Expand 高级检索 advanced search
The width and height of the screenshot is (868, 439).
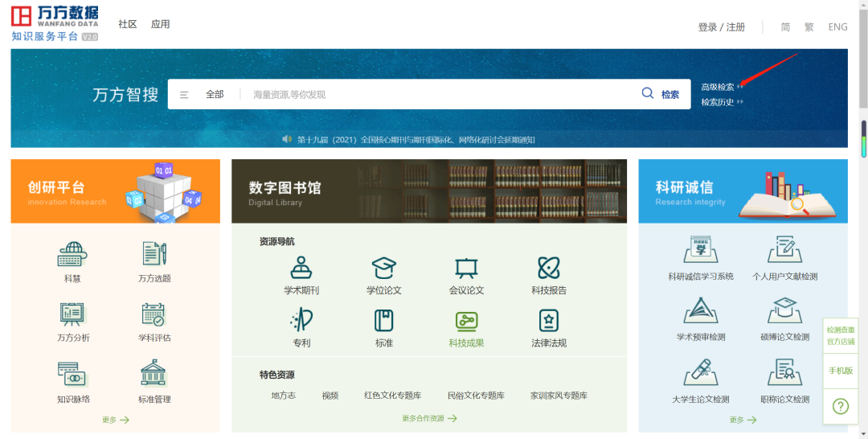722,87
